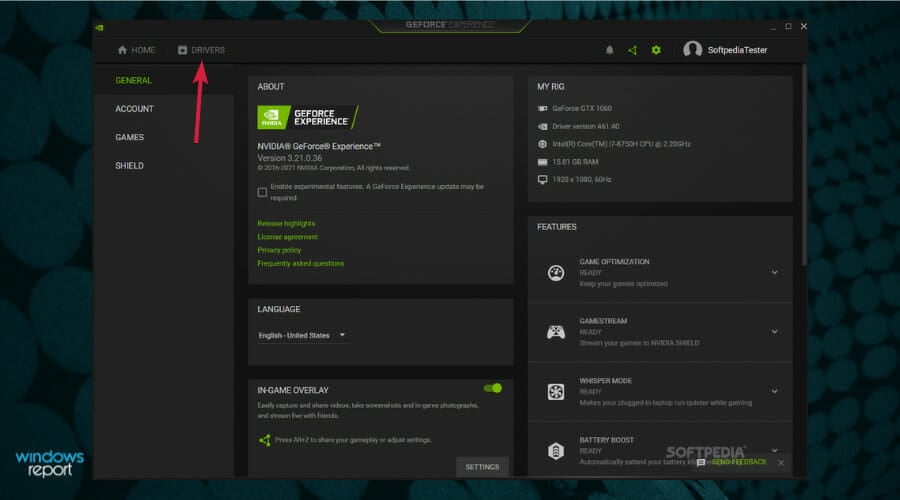Select Games in the sidebar
The image size is (900, 500).
point(129,137)
